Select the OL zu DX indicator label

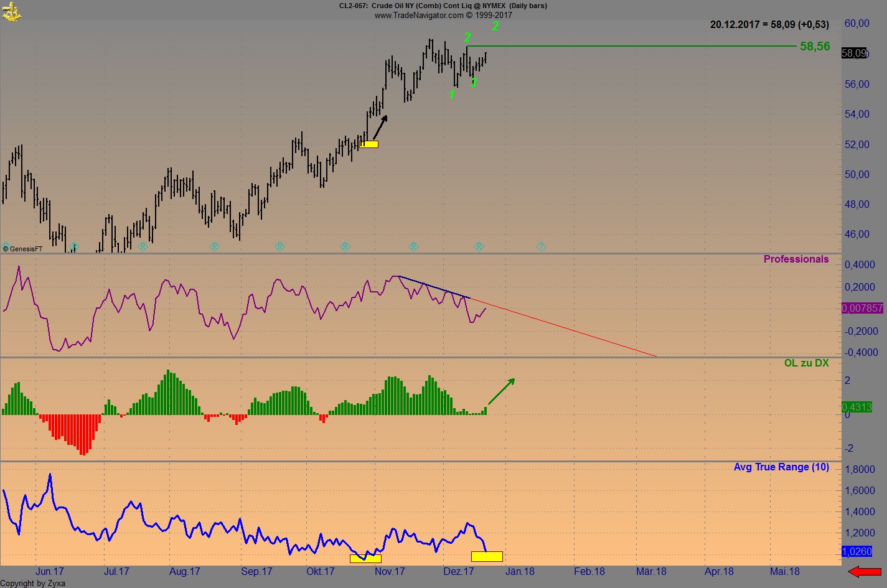click(x=807, y=363)
